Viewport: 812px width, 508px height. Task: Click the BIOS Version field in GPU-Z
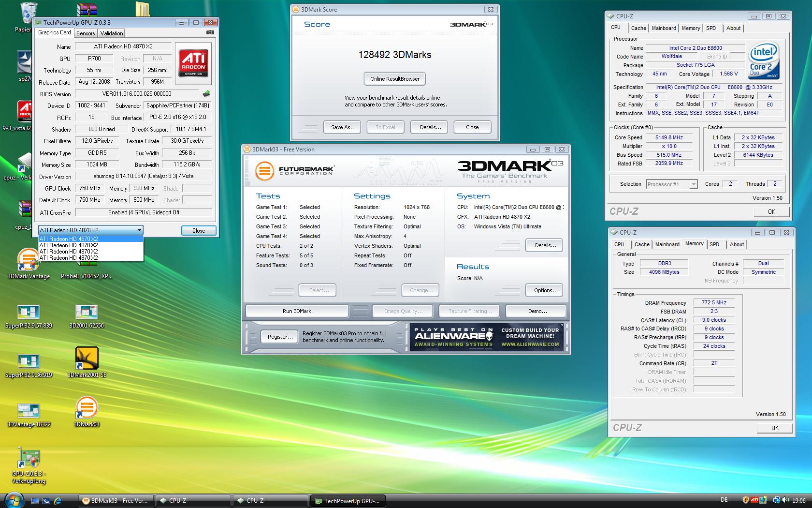tap(137, 94)
